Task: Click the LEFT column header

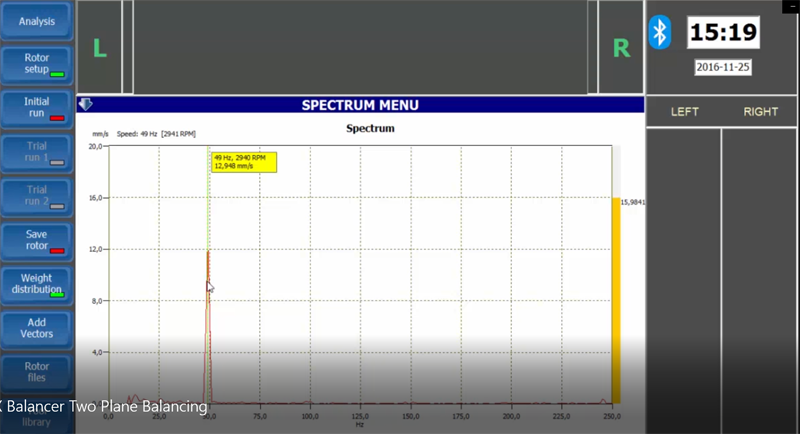Action: [684, 112]
